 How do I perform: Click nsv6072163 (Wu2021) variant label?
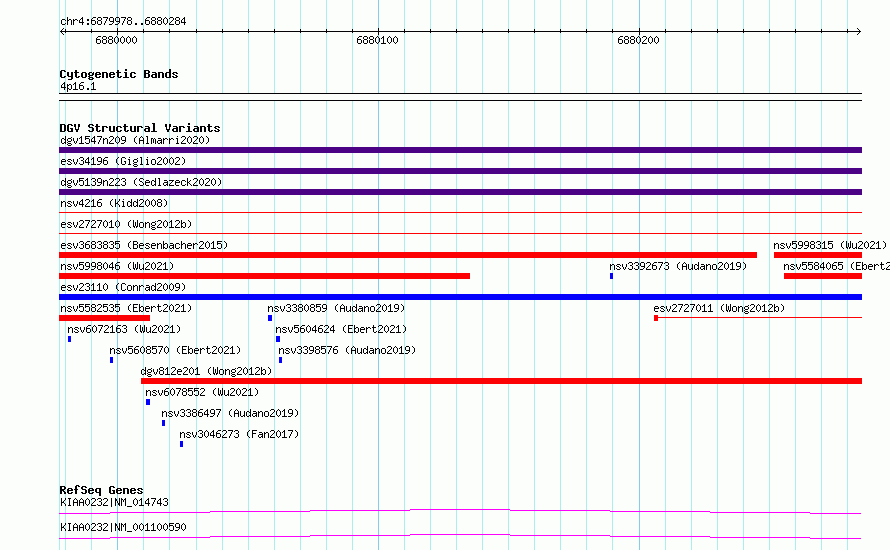[x=124, y=329]
